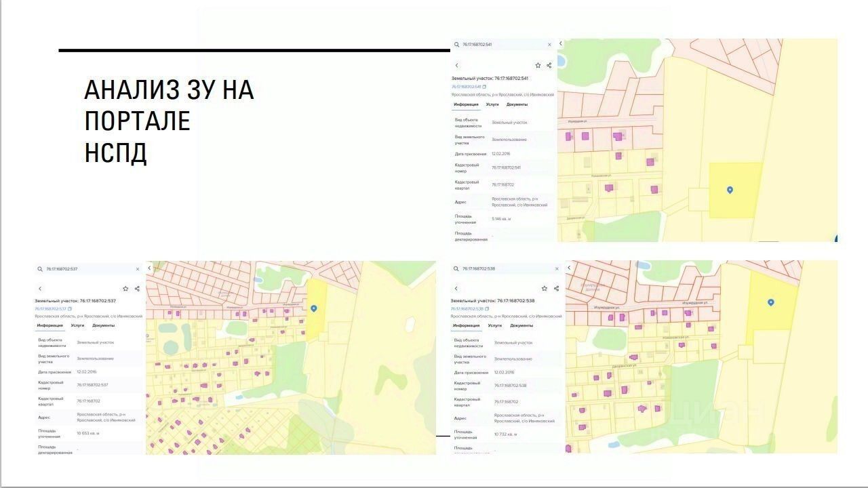Click the search field with 76:17:168702:538
Screen dimensions: 868x488
click(507, 268)
